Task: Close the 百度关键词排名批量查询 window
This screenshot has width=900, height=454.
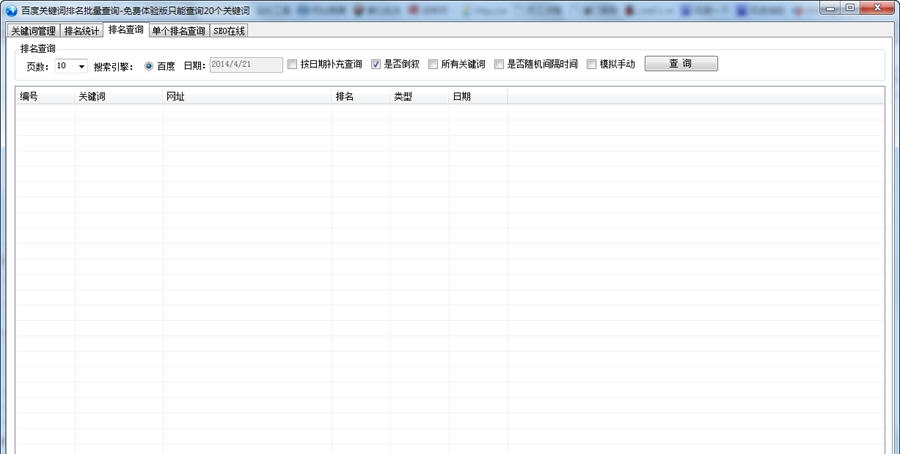Action: pyautogui.click(x=877, y=7)
